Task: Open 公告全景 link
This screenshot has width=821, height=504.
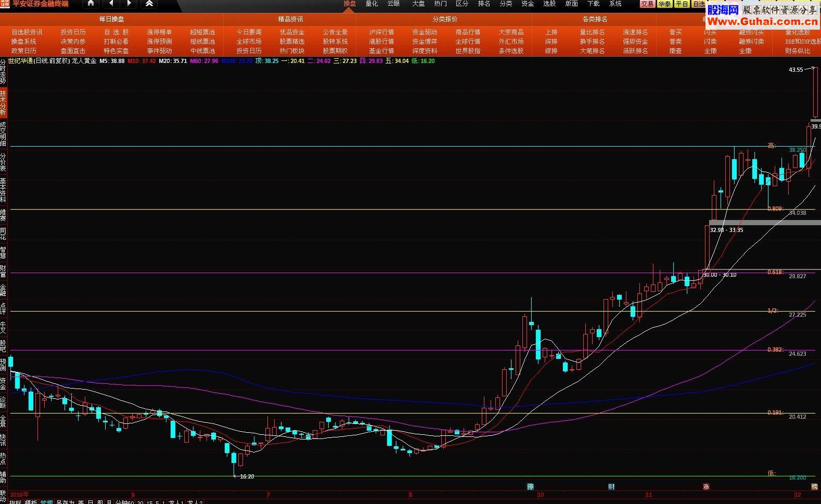Action: pyautogui.click(x=335, y=32)
